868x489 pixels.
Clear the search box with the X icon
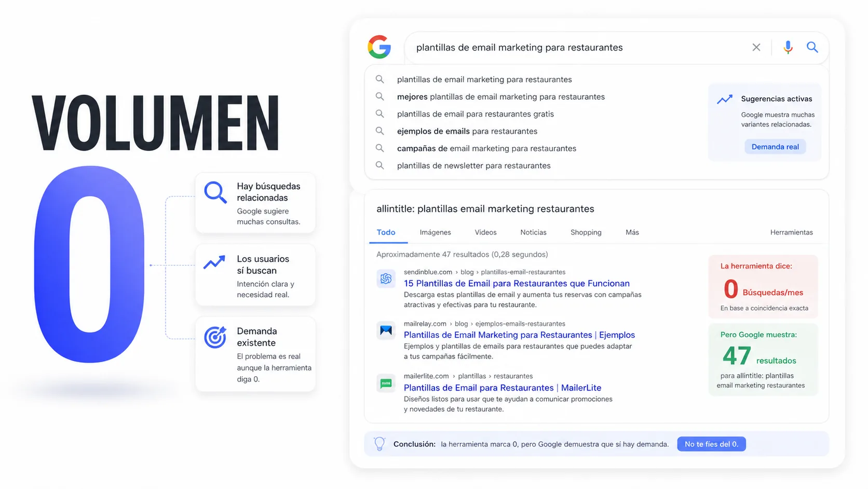click(756, 47)
